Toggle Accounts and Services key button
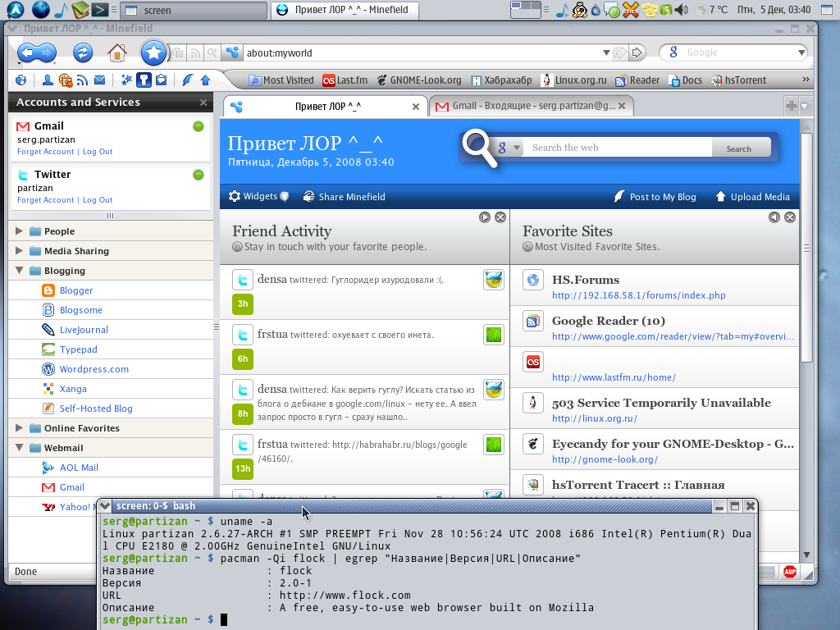This screenshot has height=630, width=840. tap(144, 80)
